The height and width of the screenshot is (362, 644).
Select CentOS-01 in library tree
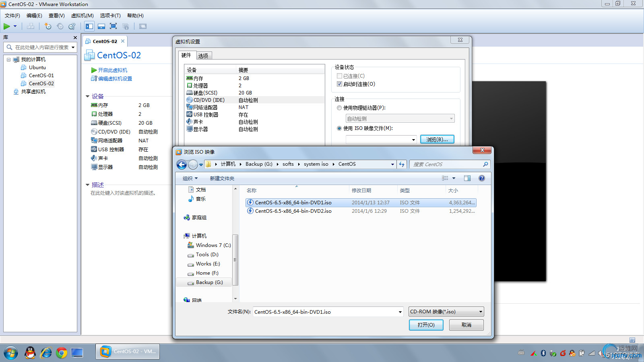(41, 76)
